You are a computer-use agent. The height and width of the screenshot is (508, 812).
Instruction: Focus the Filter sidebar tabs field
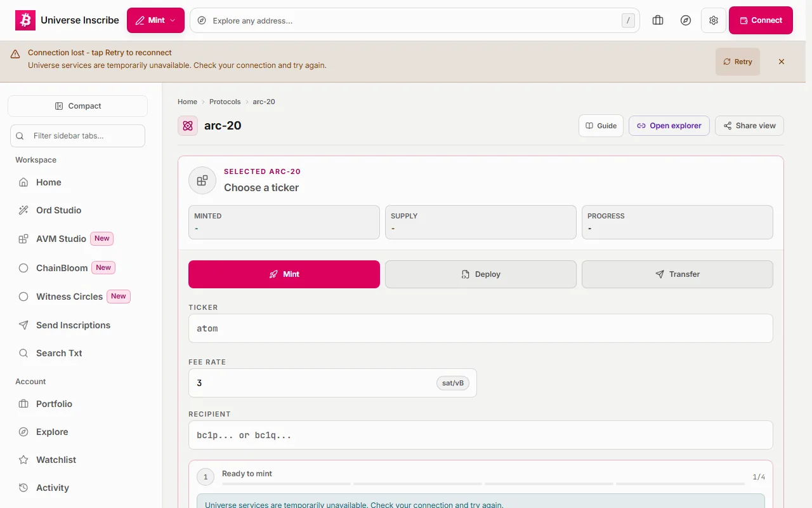[77, 136]
